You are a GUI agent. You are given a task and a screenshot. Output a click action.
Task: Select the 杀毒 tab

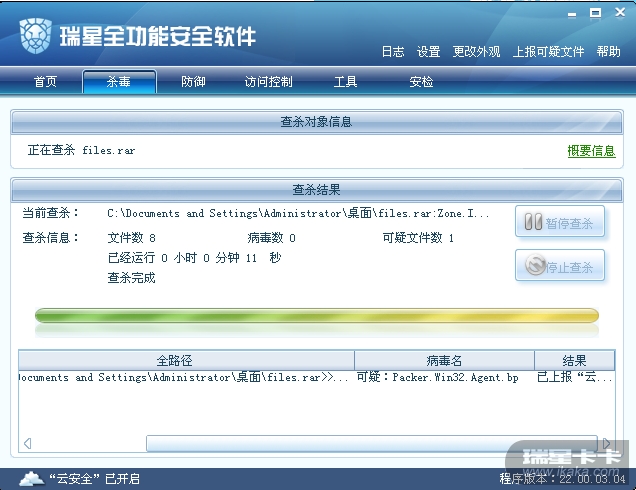[x=119, y=82]
